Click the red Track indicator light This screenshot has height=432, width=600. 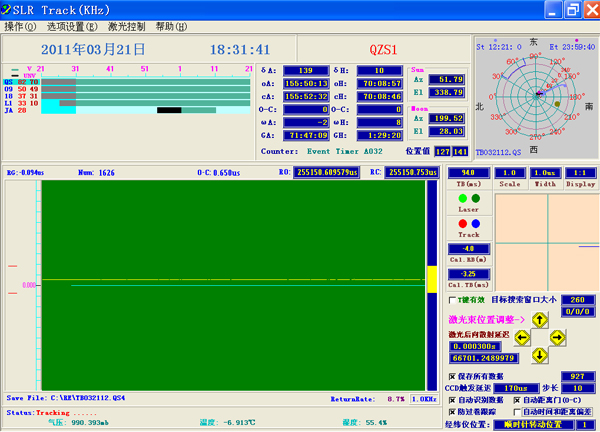click(463, 223)
